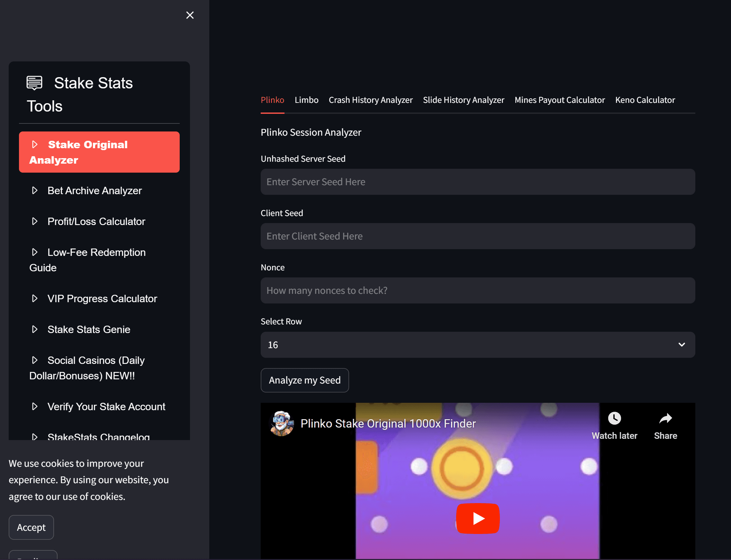Open VIP Progress Calculator
This screenshot has width=731, height=560.
point(99,299)
